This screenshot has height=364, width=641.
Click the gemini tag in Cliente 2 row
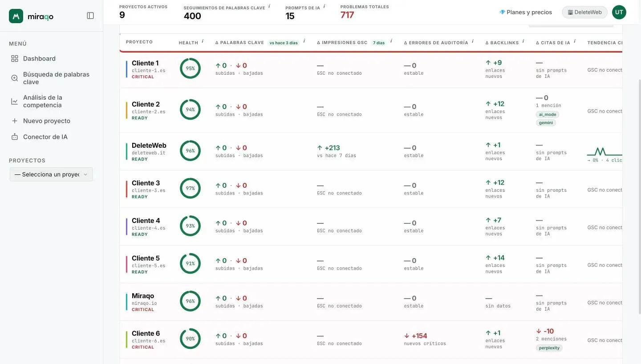546,122
